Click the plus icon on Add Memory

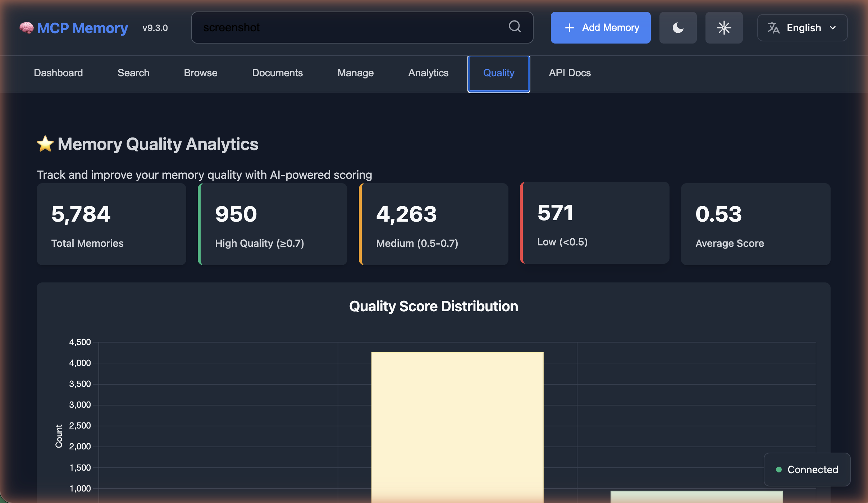[569, 28]
